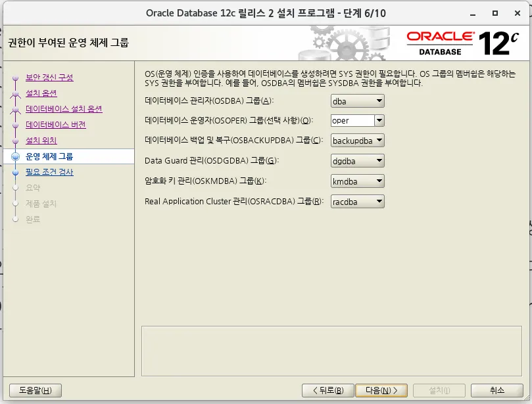
Task: Minimize the installer window
Action: (473, 13)
